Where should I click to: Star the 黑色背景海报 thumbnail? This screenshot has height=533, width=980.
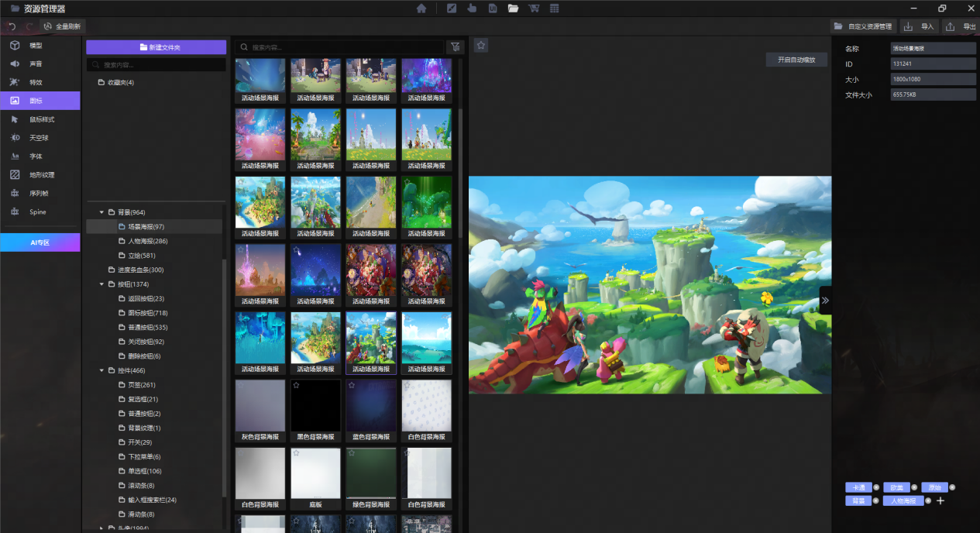[297, 386]
